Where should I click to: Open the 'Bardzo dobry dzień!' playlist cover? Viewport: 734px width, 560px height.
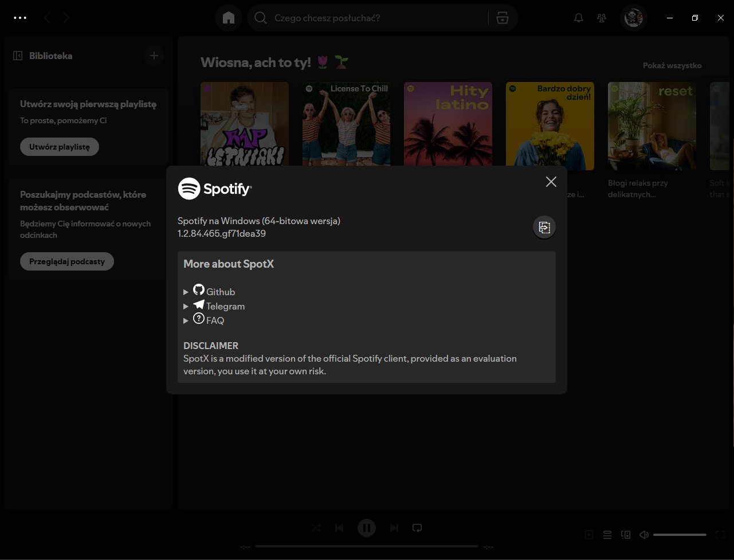point(550,126)
